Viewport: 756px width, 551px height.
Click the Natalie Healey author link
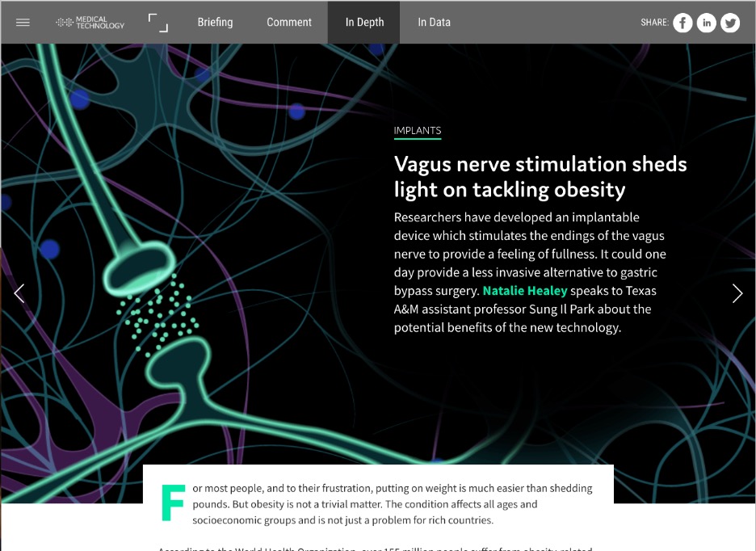[524, 291]
